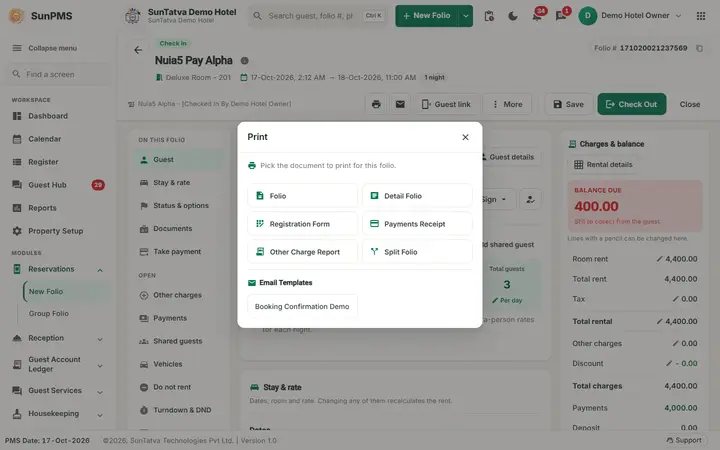Click the guest assign person icon

coord(530,199)
